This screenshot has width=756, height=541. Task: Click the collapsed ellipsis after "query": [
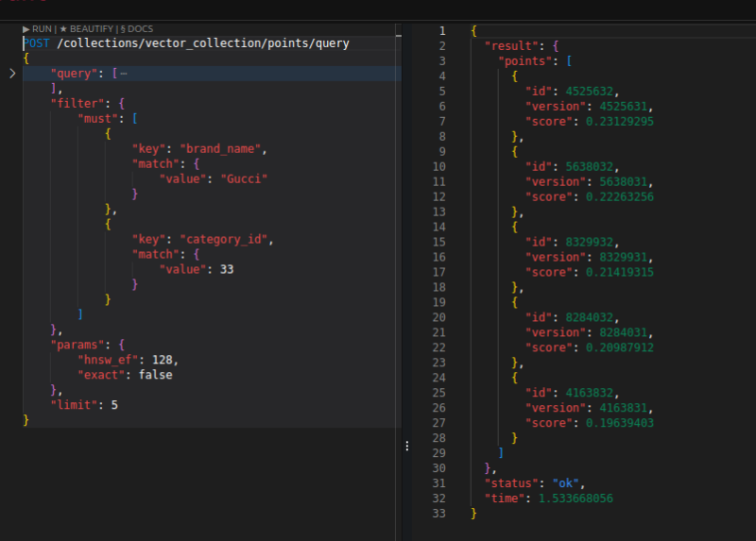[123, 74]
